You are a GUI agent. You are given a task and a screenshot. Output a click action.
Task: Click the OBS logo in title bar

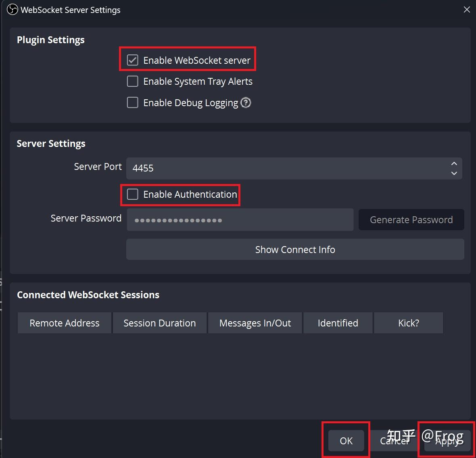[13, 10]
